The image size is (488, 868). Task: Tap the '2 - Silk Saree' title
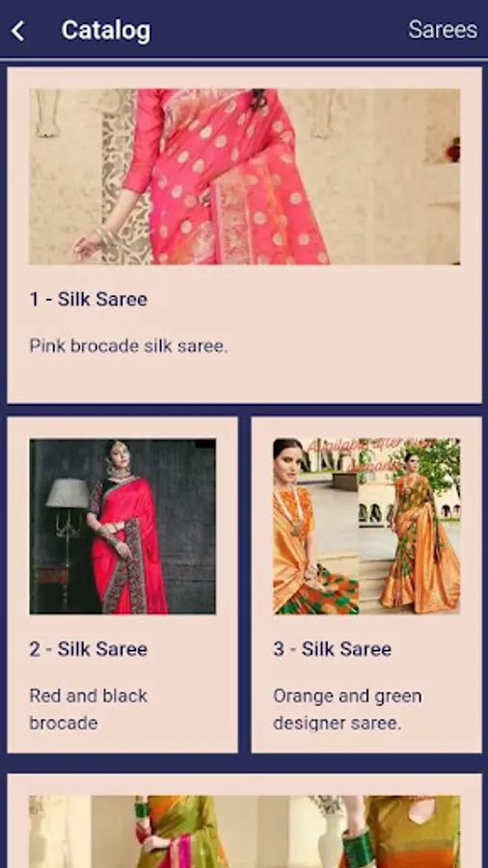89,649
